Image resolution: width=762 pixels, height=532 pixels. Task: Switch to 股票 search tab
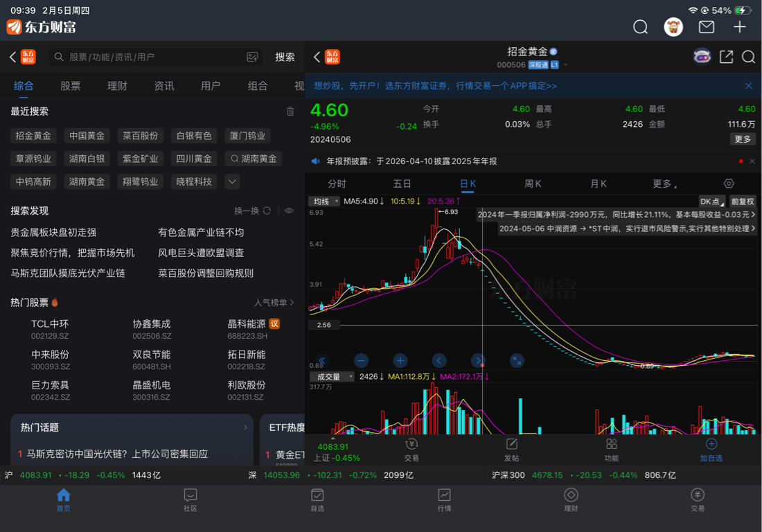click(x=70, y=86)
